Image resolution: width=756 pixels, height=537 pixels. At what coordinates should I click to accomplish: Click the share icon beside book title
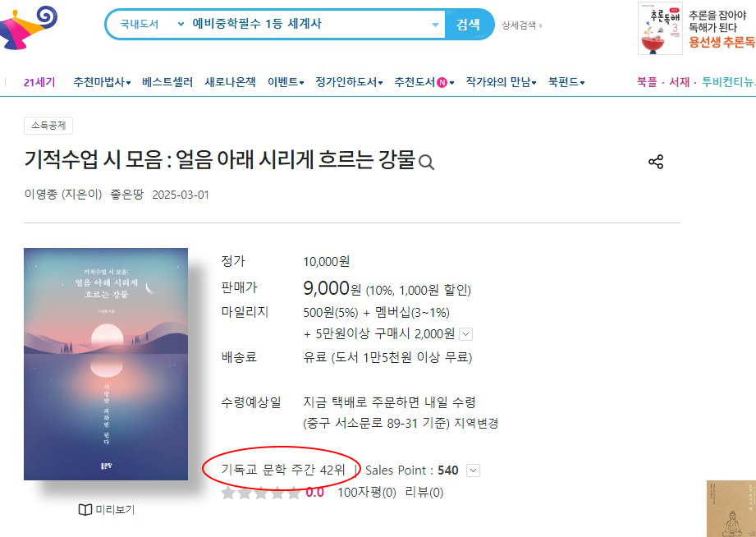[656, 162]
